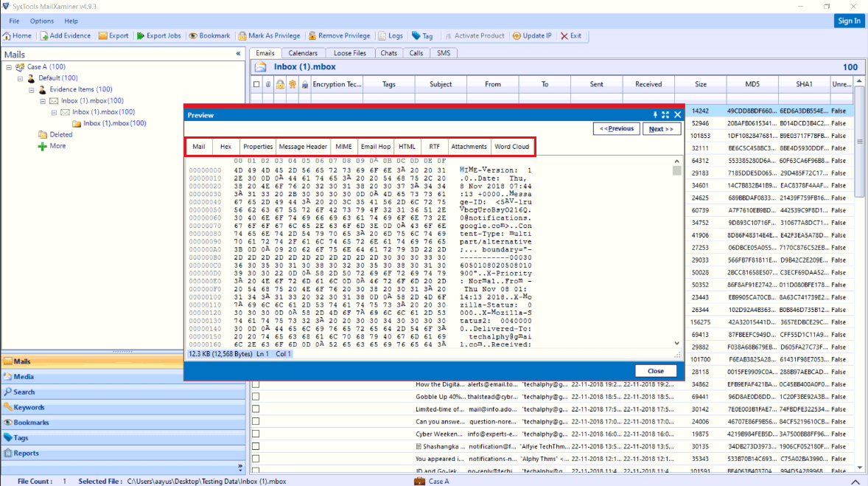Collapse the Evidence Items (100) node

click(x=32, y=90)
